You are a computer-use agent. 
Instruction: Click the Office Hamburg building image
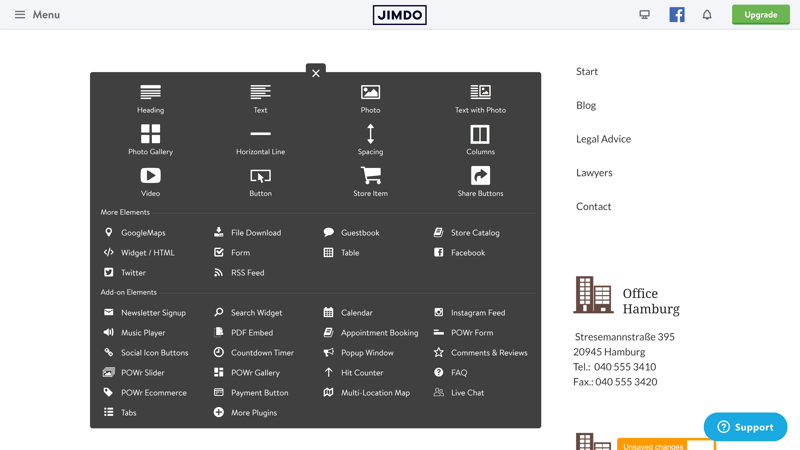[x=593, y=294]
